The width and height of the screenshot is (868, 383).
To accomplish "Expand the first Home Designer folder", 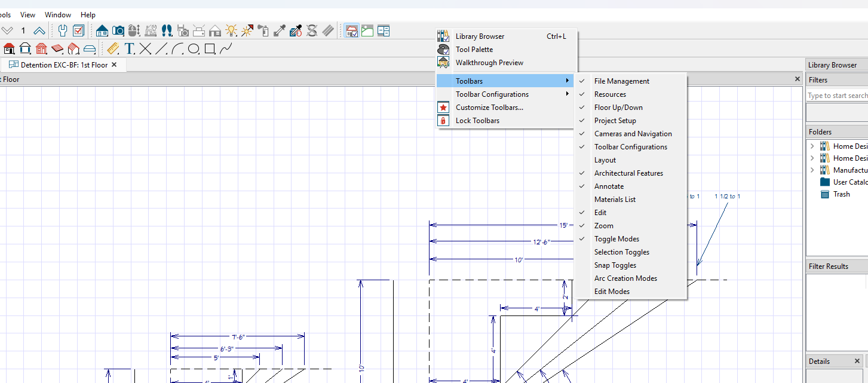I will [x=812, y=146].
